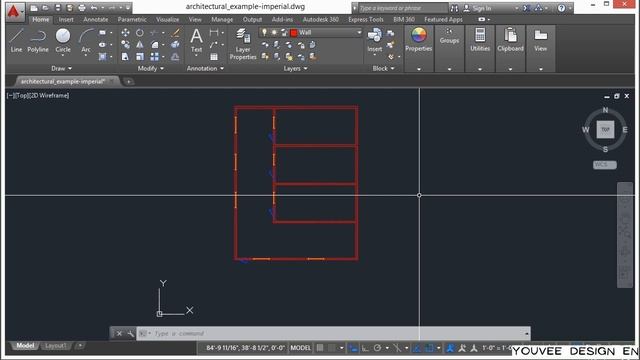Screen dimensions: 640x360
Task: Insert a Table from Annotation panel
Action: 214,57
